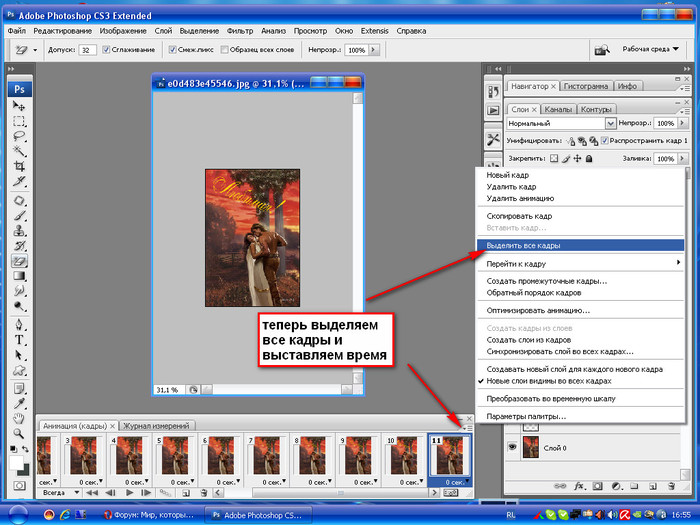Select the Magic Wand tool

(19, 150)
